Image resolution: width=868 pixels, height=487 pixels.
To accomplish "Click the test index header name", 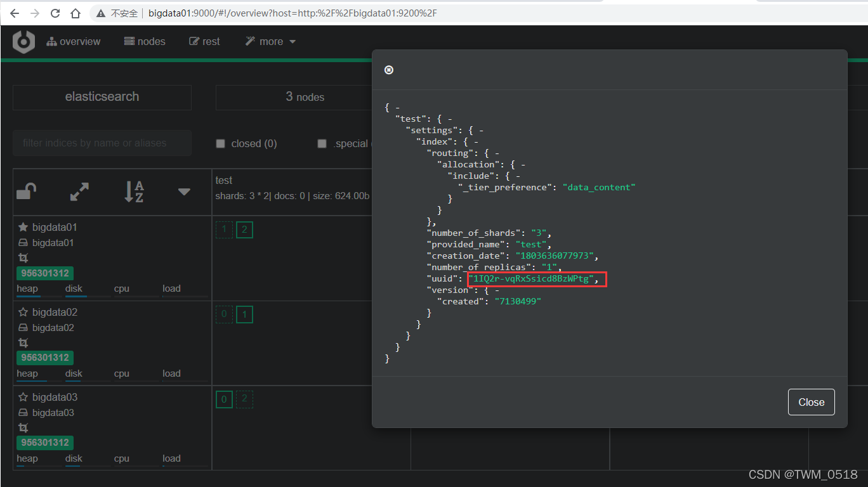I will pyautogui.click(x=224, y=181).
